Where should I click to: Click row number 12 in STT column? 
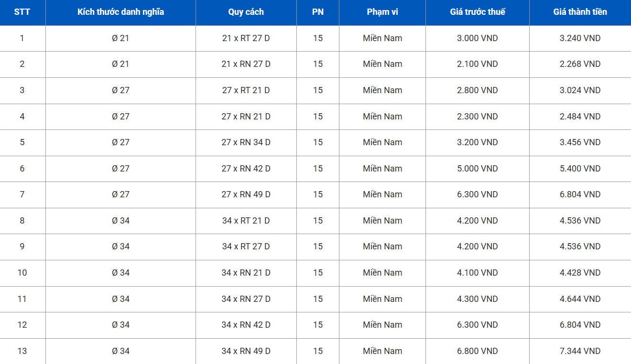(22, 325)
